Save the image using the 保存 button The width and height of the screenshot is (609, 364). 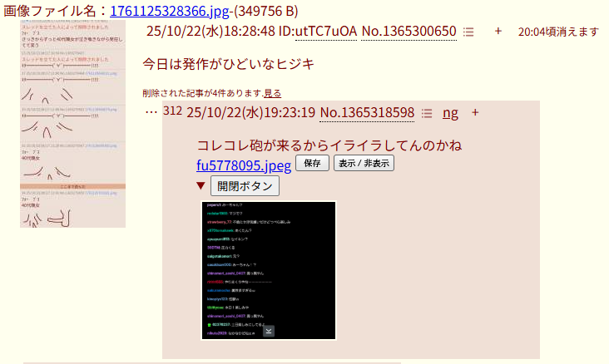coord(312,163)
